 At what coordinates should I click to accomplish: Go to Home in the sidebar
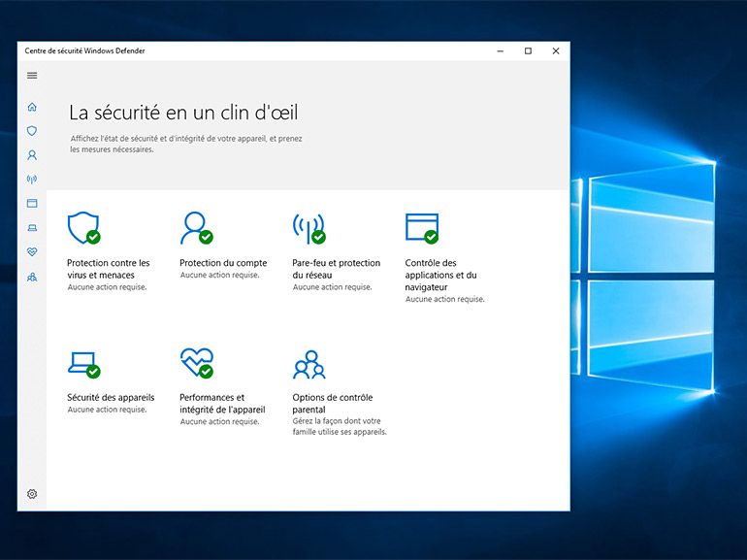(x=32, y=107)
